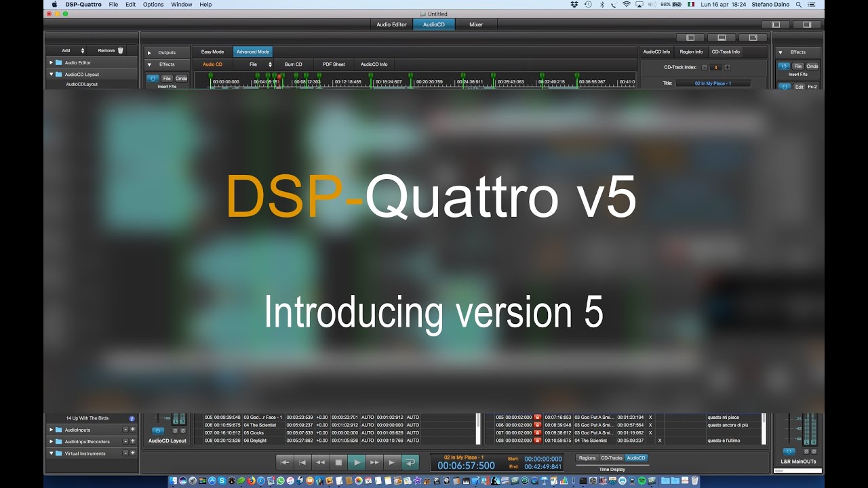
Task: Switch to the Mixer tab
Action: [x=475, y=24]
